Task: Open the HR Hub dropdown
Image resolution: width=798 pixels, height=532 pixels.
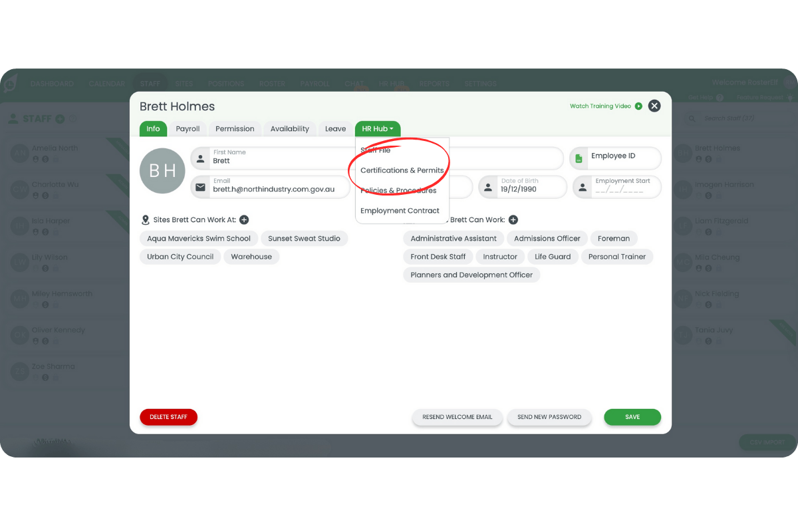Action: pyautogui.click(x=378, y=128)
